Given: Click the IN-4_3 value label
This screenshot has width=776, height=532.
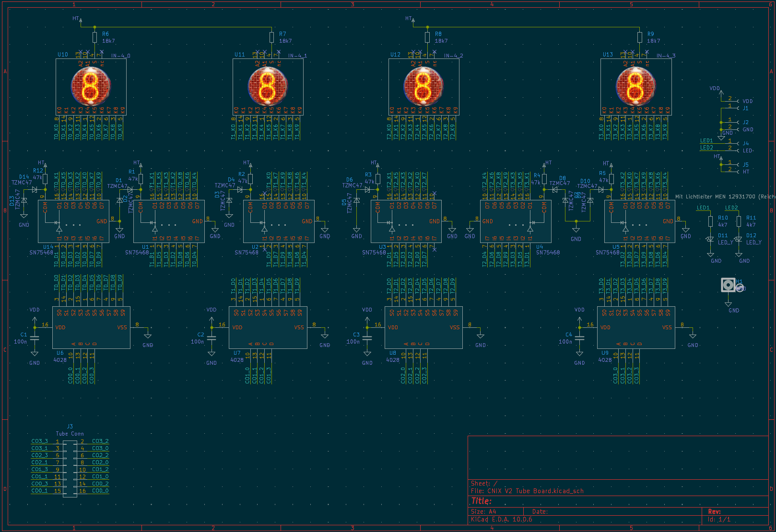Looking at the screenshot, I should click(666, 56).
